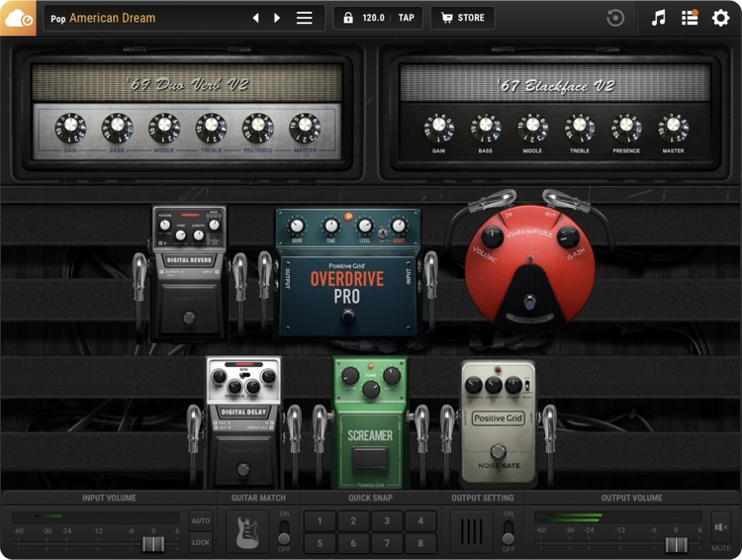Viewport: 742px width, 560px height.
Task: Go to the previous preset arrow
Action: 255,18
